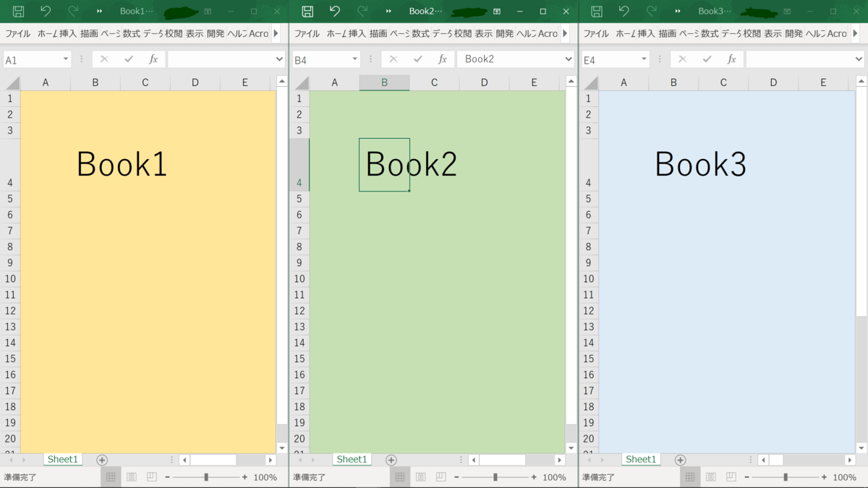Switch Book2 to Page Layout view icon
The width and height of the screenshot is (868, 488).
coord(421,477)
